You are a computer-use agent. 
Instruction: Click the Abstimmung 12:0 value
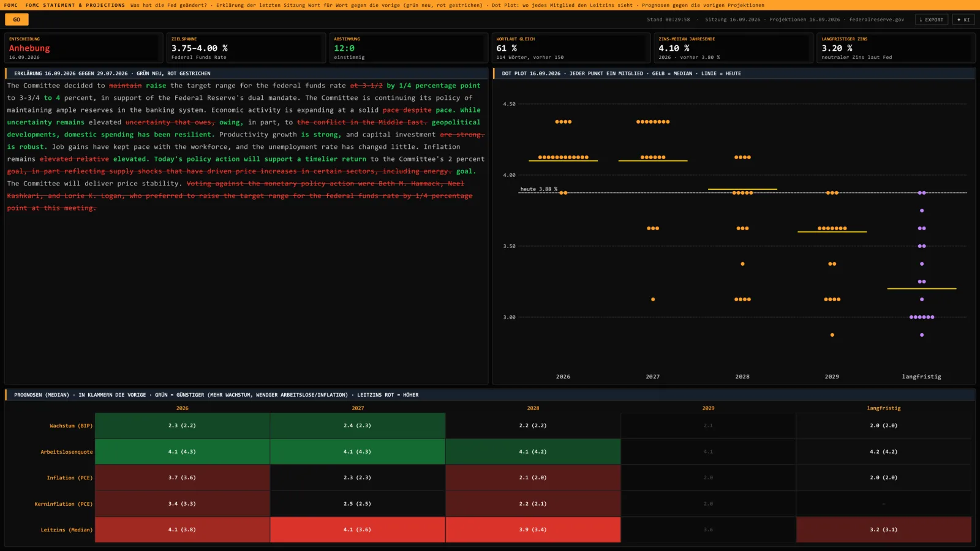344,48
